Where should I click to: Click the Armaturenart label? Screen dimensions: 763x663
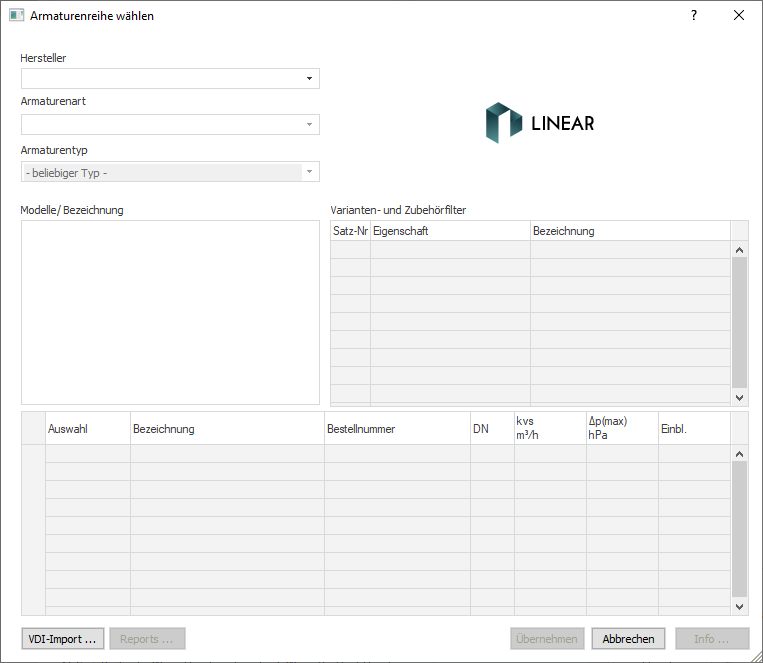[x=53, y=101]
